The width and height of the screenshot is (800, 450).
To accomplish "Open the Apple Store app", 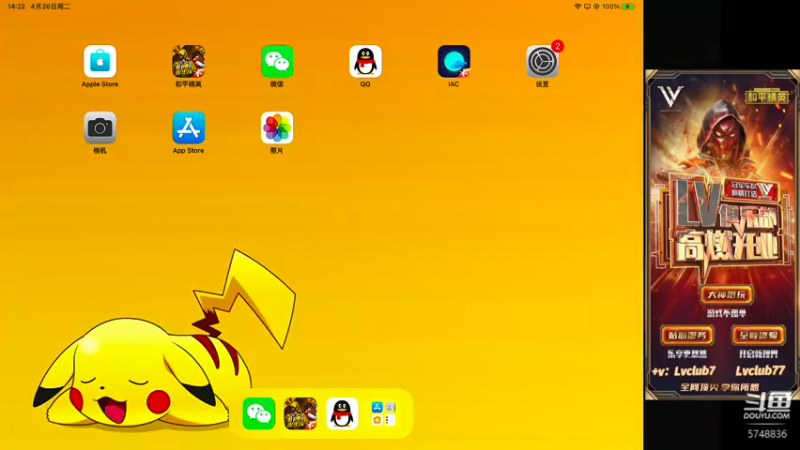I will pyautogui.click(x=100, y=61).
